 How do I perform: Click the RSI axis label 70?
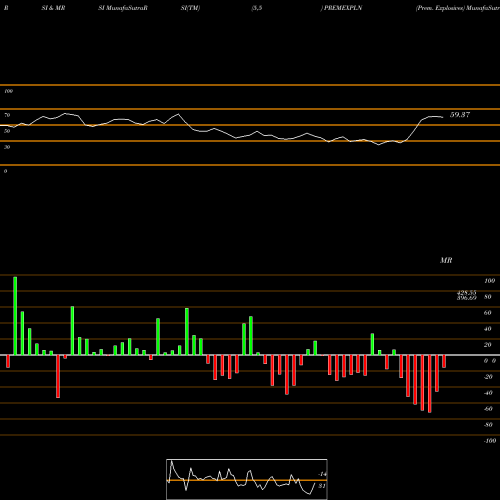[7, 115]
